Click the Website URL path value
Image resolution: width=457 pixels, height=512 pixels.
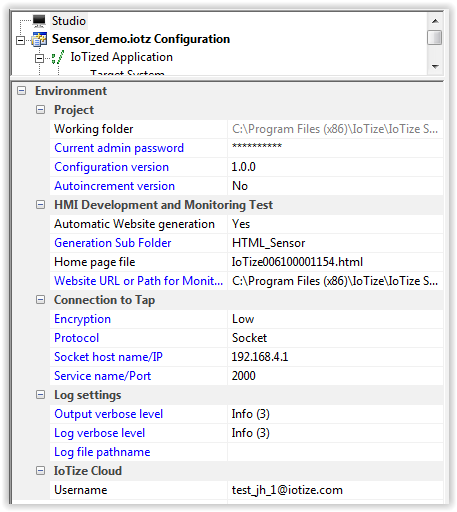coord(335,281)
